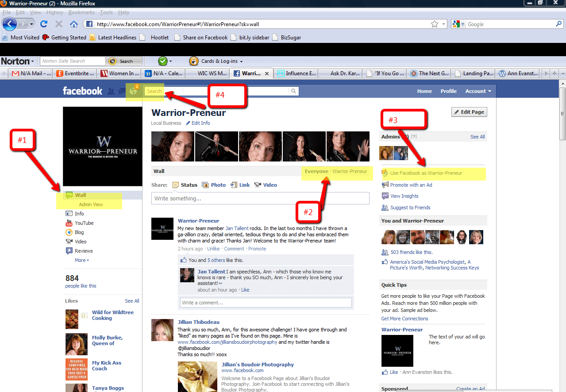Click the friend requests icon in navbar

tap(110, 91)
